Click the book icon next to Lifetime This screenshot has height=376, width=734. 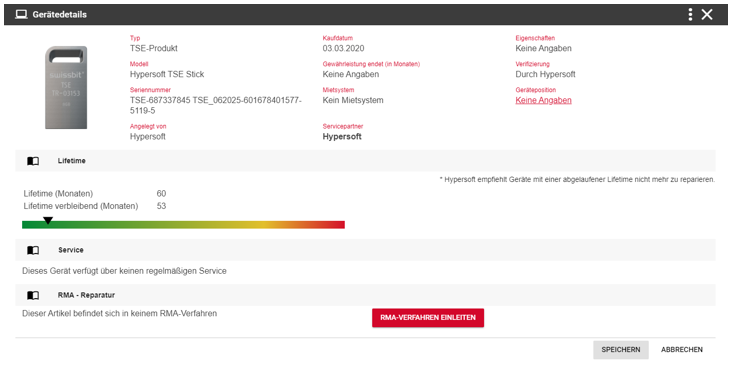coord(33,161)
